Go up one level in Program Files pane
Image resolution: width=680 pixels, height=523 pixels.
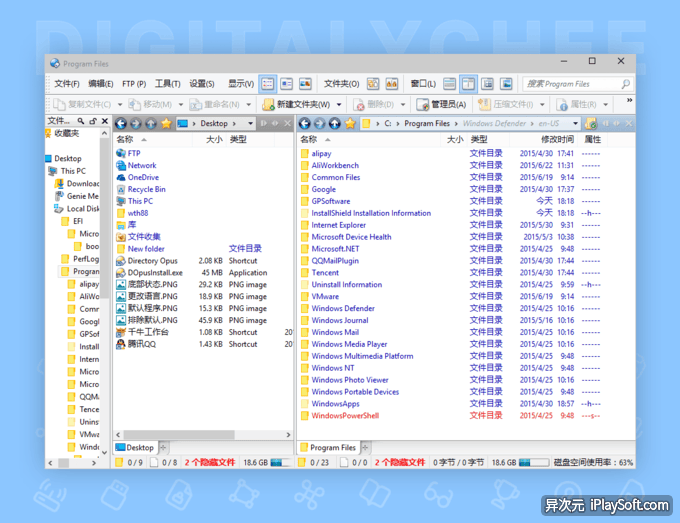pos(334,124)
